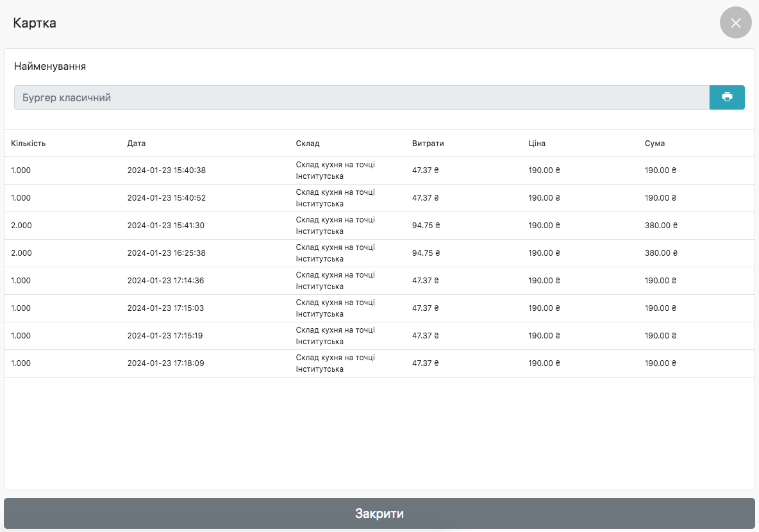This screenshot has height=532, width=759.
Task: Click the printer icon next to the name field
Action: [x=727, y=97]
